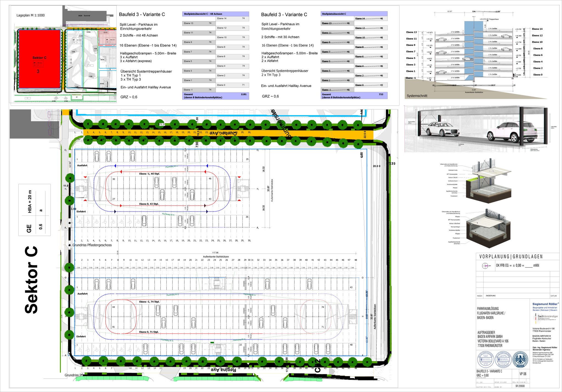The width and height of the screenshot is (562, 392).
Task: Click the Gesamt 1181 total row
Action: click(215, 96)
